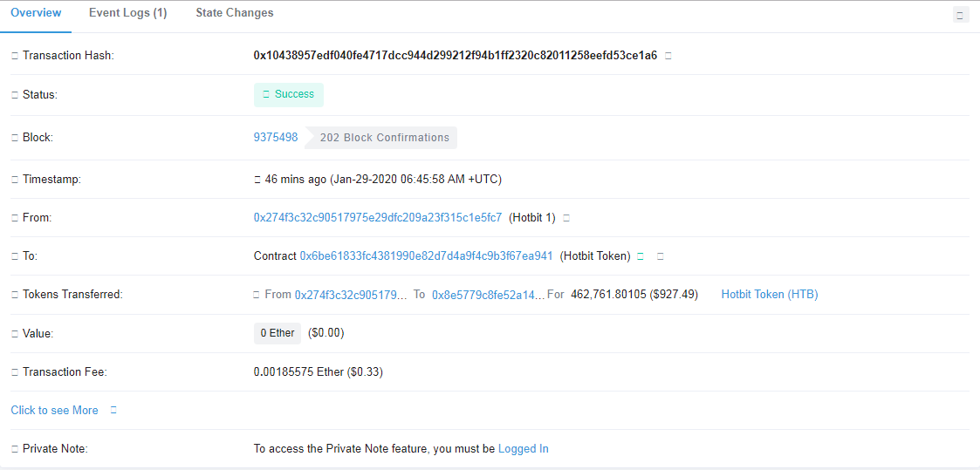Click the green contract verified icon

pos(641,255)
